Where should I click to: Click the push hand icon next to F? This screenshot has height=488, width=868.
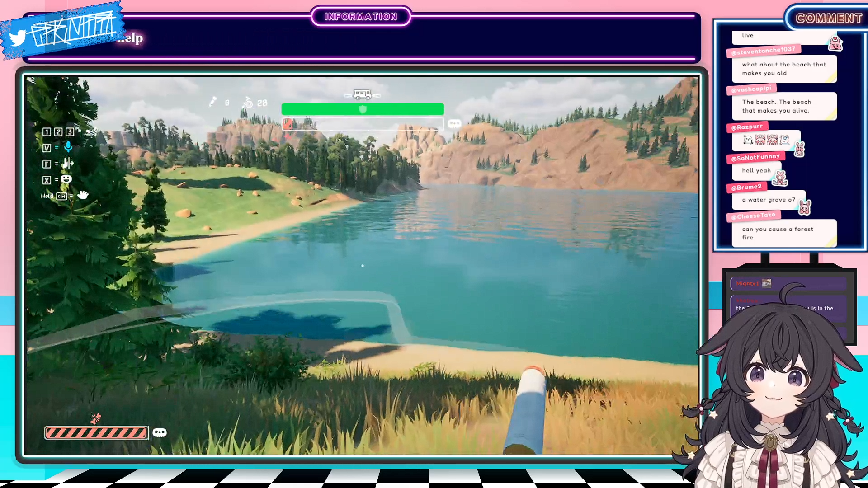pyautogui.click(x=68, y=163)
